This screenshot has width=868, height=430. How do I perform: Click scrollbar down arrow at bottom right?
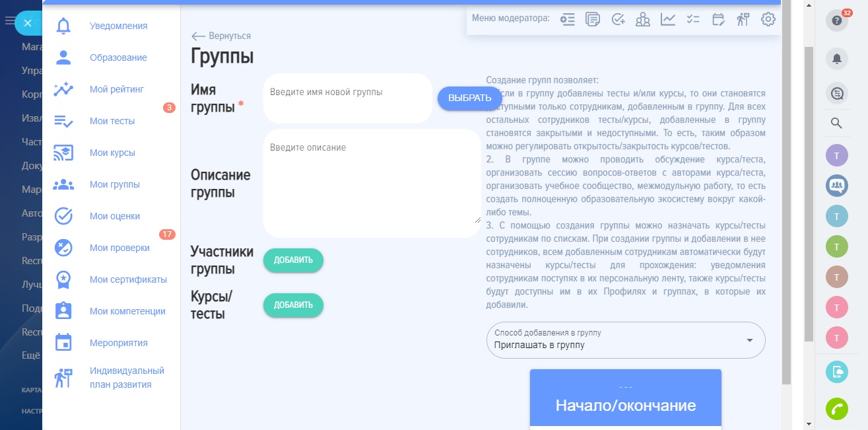pyautogui.click(x=809, y=423)
